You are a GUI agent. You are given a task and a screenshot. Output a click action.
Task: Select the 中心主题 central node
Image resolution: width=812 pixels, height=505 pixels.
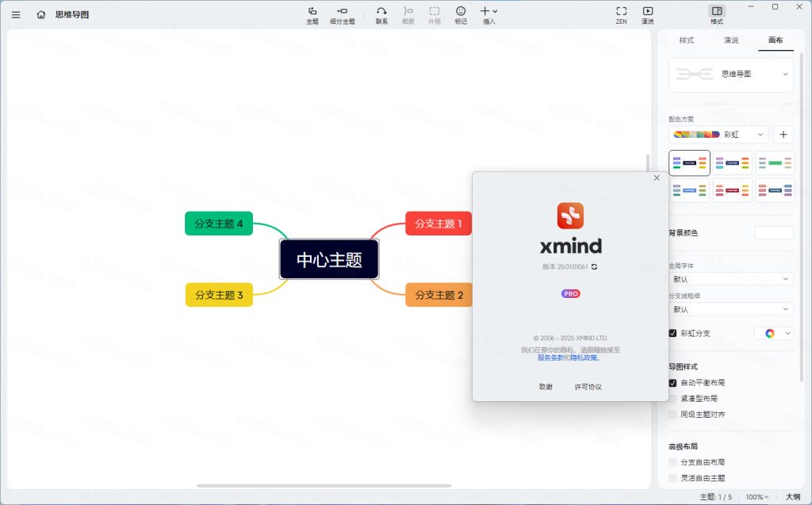(x=329, y=259)
